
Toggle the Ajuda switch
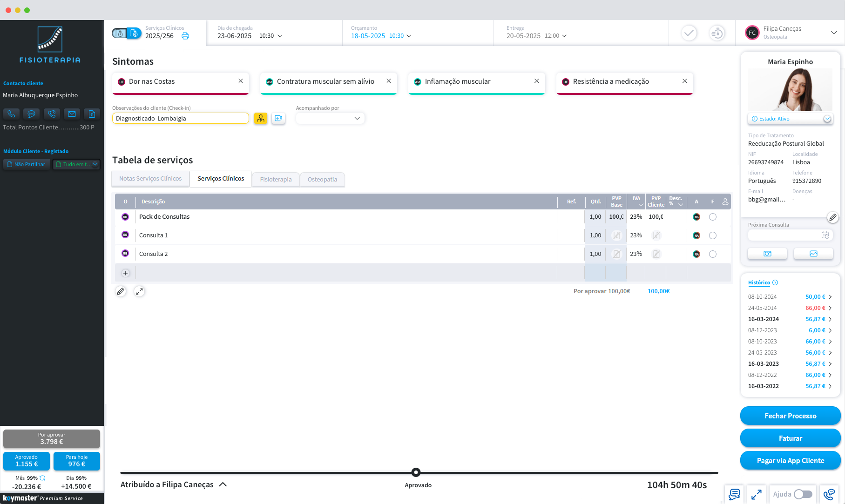[x=803, y=494]
